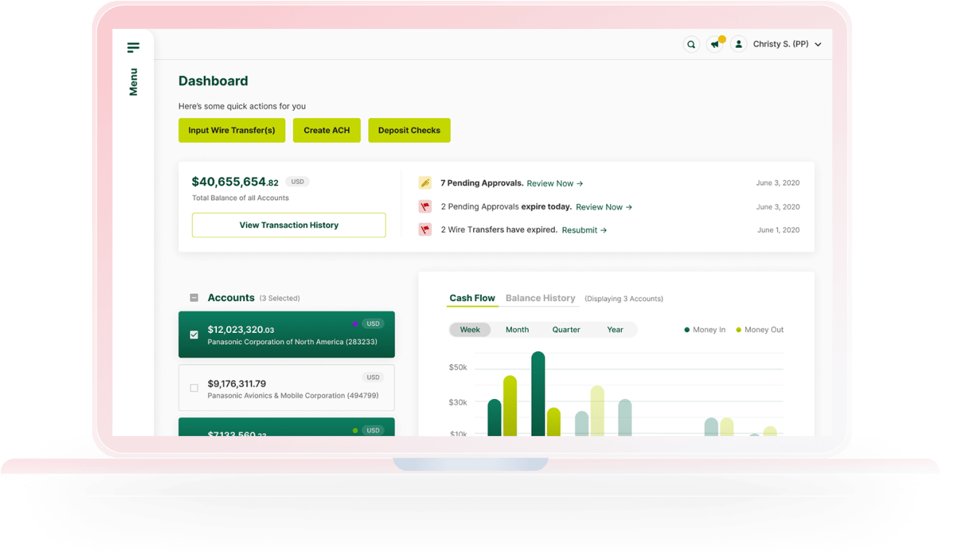Switch chart range to Quarter
This screenshot has width=957, height=560.
[x=566, y=330]
